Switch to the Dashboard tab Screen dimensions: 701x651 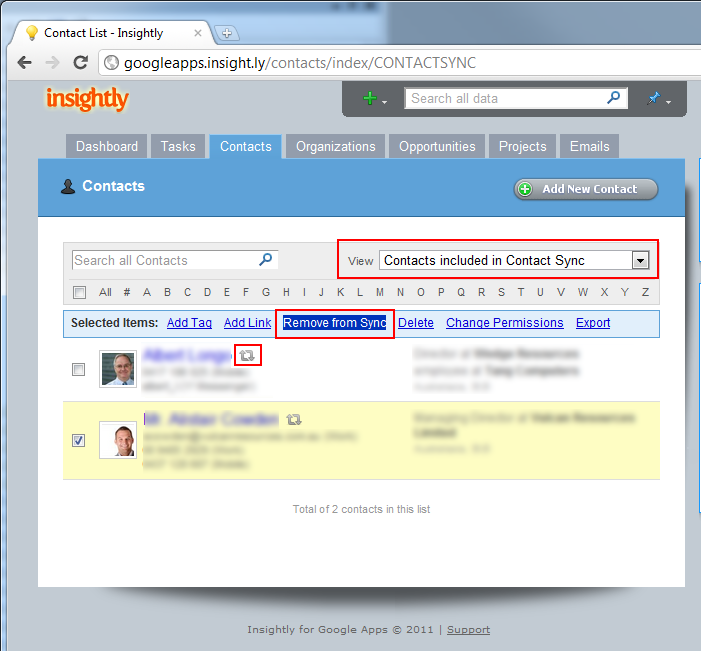tap(106, 146)
